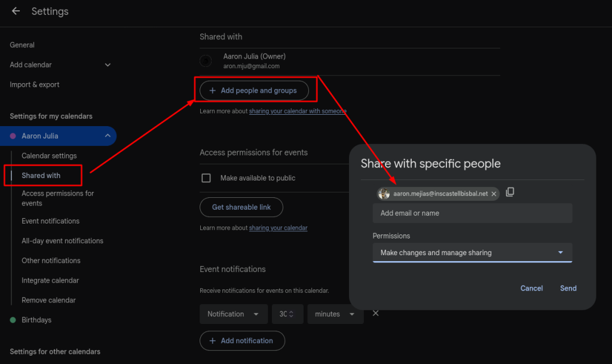
Task: Adjust the notification minutes stepper
Action: tap(291, 314)
